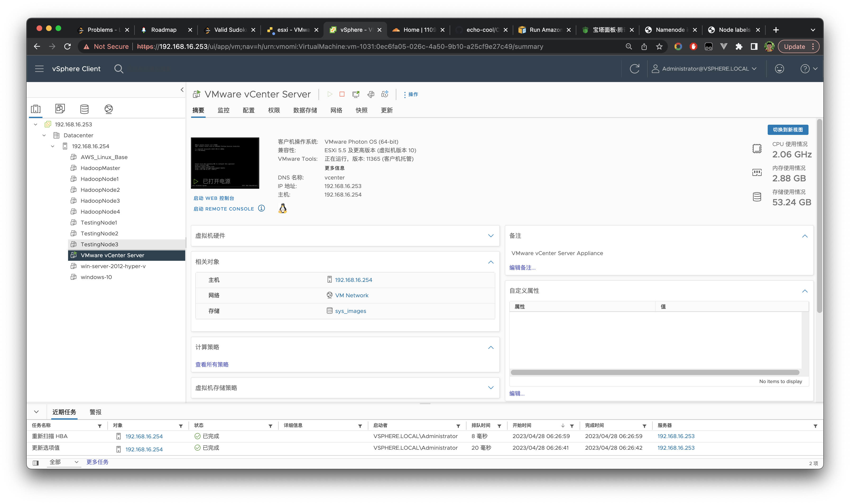Switch to the 监控 tab
Viewport: 850px width, 504px height.
[223, 110]
